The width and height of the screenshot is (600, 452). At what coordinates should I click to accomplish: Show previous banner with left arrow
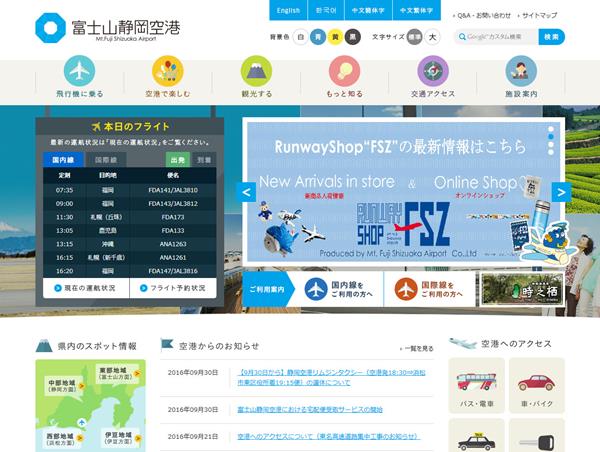pyautogui.click(x=246, y=192)
